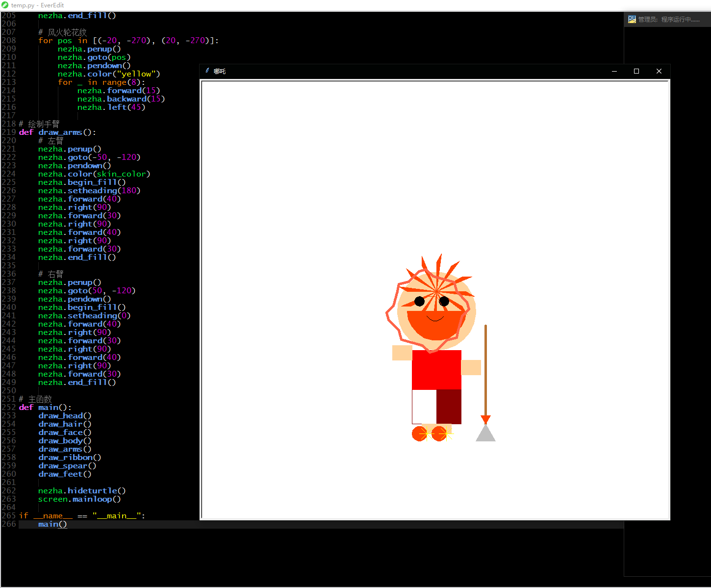Click the 'draw_ribbon()' call line

point(70,458)
